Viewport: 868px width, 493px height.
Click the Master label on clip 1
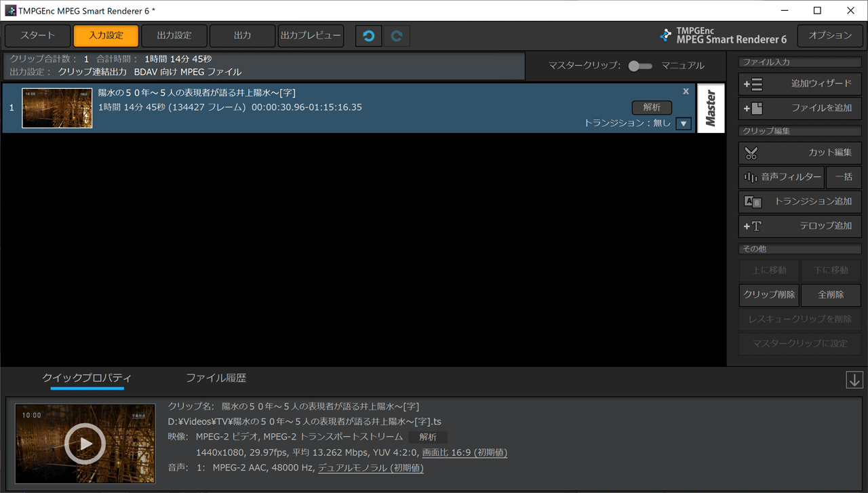click(x=711, y=109)
